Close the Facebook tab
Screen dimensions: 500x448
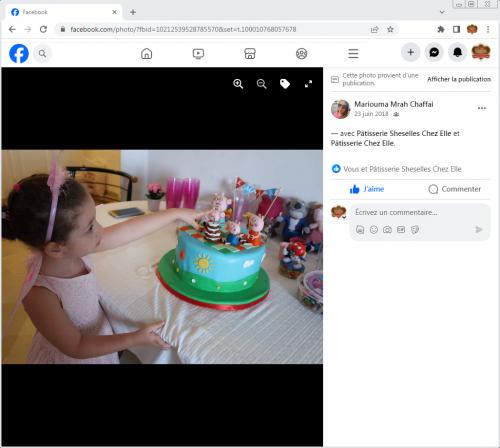point(114,12)
